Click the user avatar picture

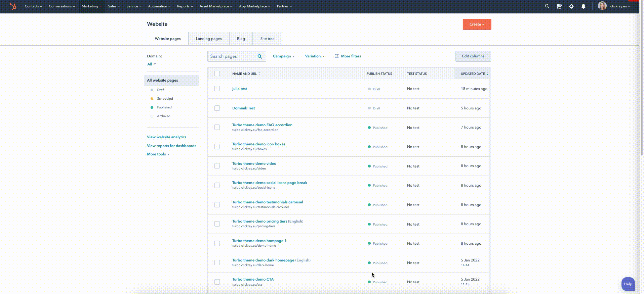pyautogui.click(x=602, y=6)
